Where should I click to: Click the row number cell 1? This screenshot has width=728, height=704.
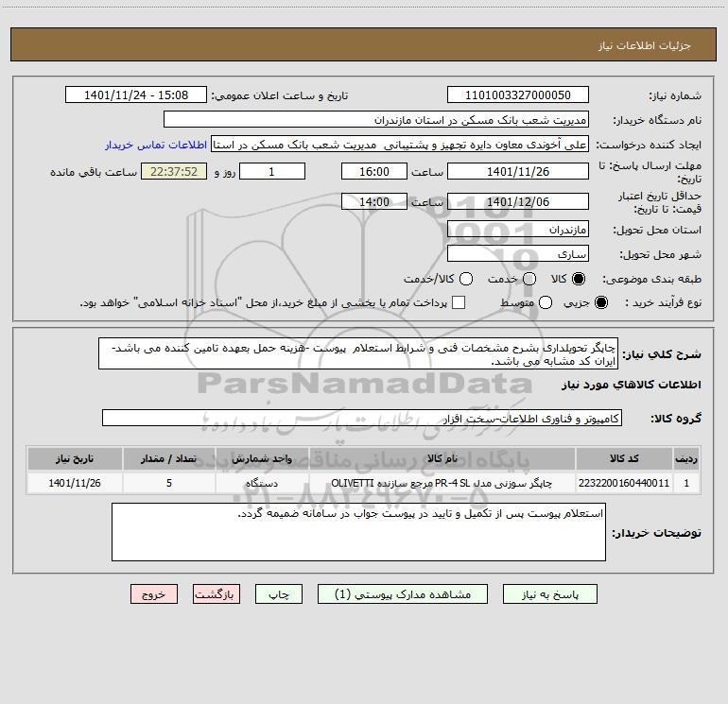pyautogui.click(x=686, y=483)
